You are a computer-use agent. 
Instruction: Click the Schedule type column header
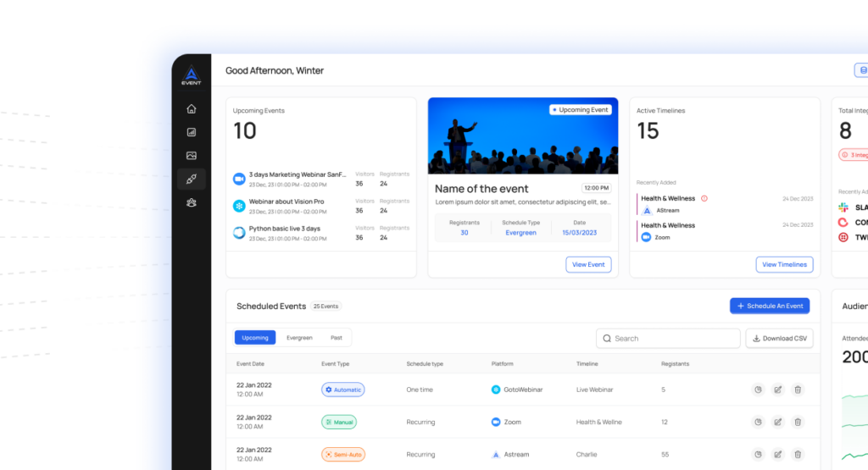coord(425,364)
